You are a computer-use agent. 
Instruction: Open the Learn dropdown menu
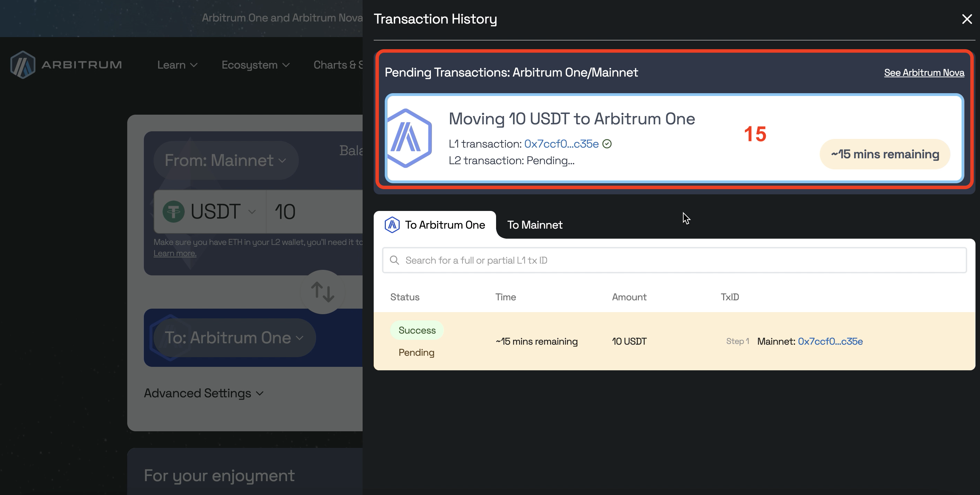tap(177, 65)
